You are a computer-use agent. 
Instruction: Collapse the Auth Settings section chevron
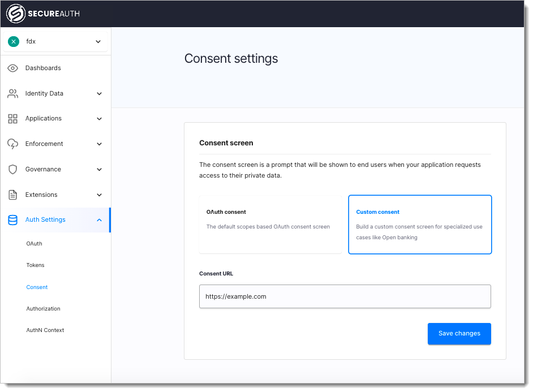coord(99,220)
